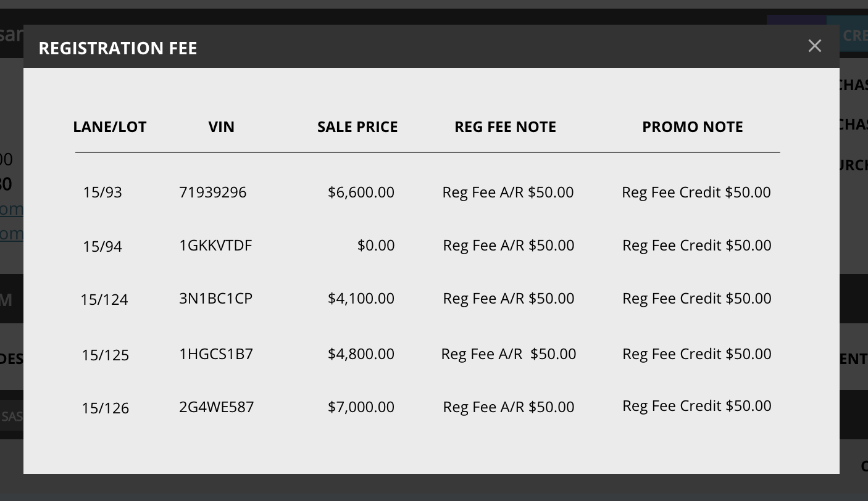Click the VIN column header

coord(221,127)
